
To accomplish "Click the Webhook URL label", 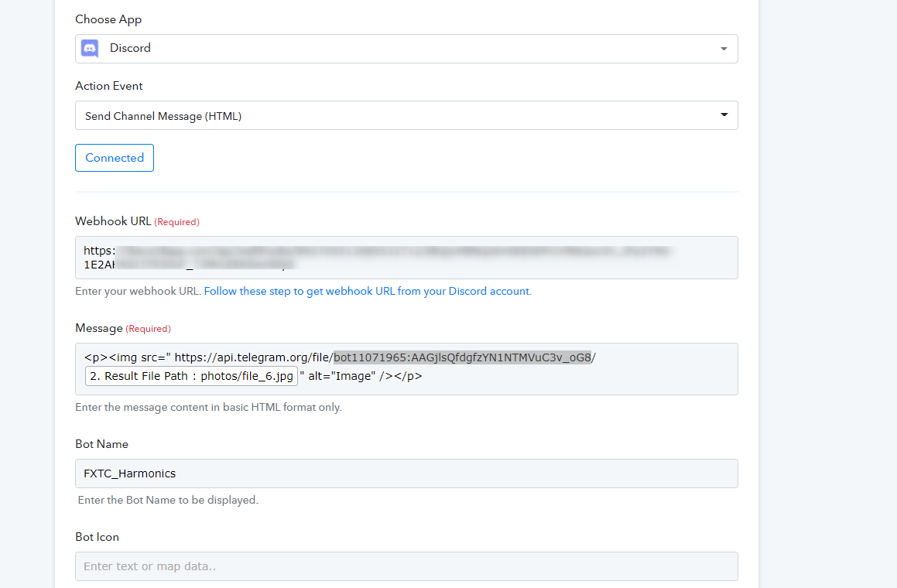I will pos(113,221).
